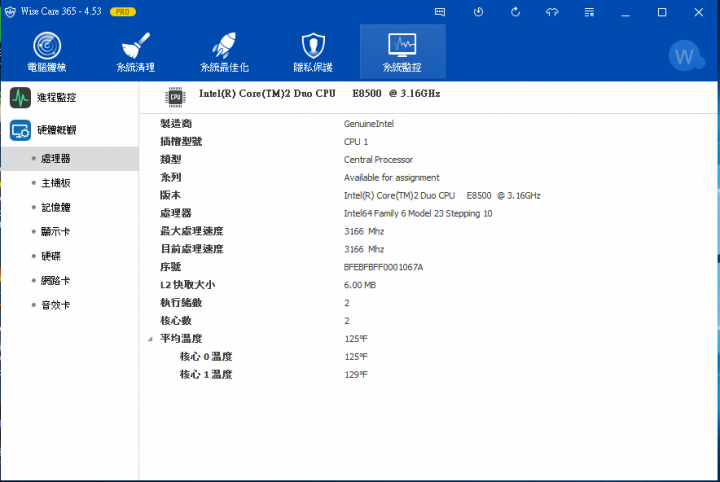The height and width of the screenshot is (482, 720).
Task: Click the 核心數 core count label
Action: point(175,321)
